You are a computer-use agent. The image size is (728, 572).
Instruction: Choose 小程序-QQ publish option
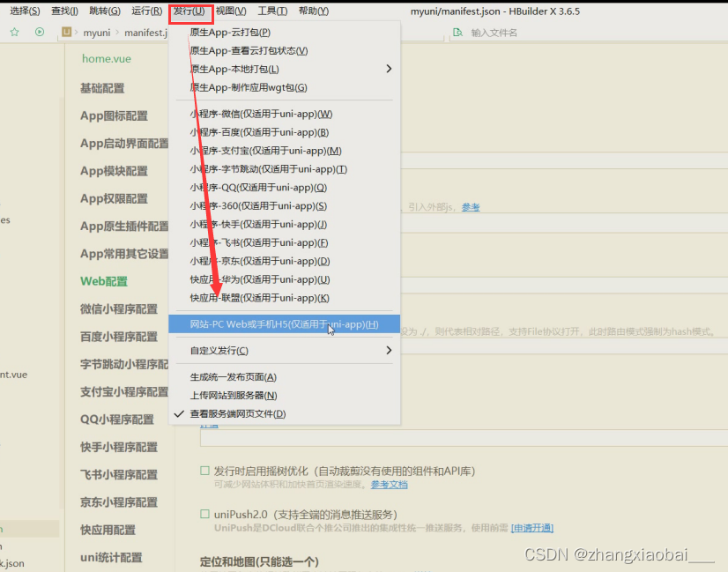284,188
